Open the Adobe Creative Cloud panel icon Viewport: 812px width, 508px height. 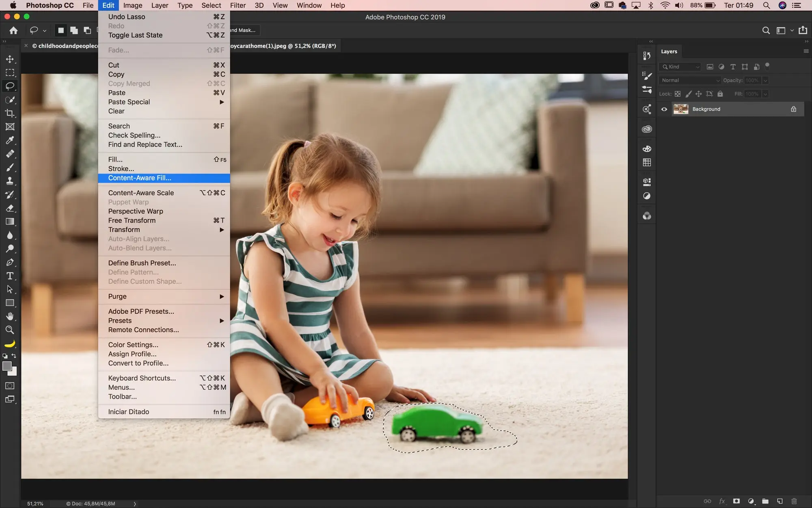(x=594, y=5)
